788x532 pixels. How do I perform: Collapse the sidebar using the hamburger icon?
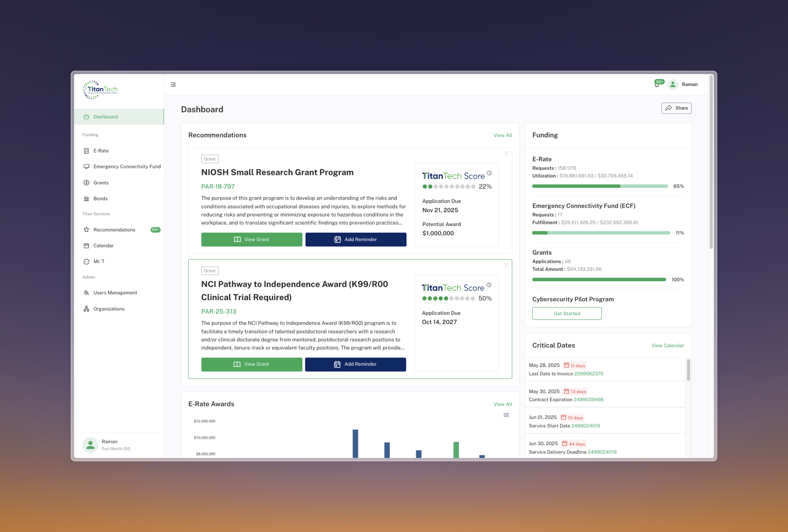173,84
